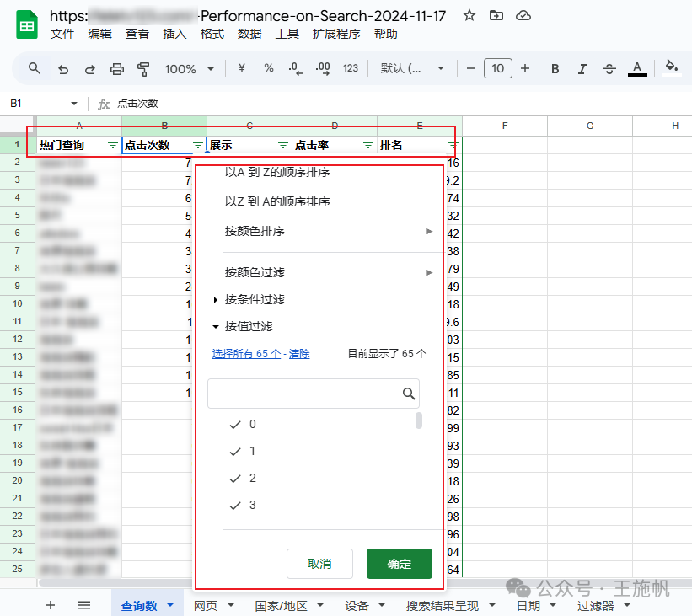Switch to 日期 sheet tab
This screenshot has height=616, width=692.
point(528,605)
